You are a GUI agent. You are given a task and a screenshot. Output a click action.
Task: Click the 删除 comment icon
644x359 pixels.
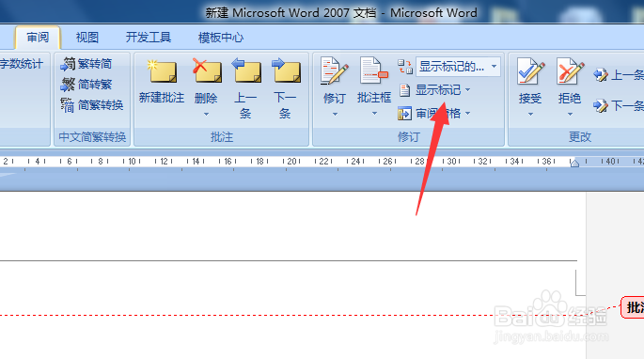pyautogui.click(x=207, y=70)
